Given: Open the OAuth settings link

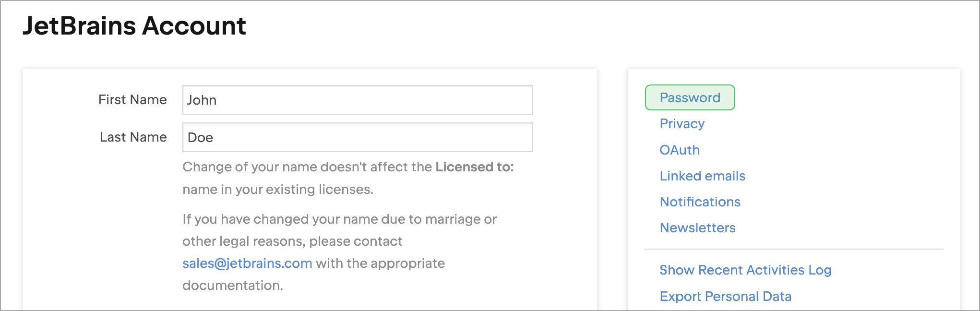Looking at the screenshot, I should tap(680, 150).
